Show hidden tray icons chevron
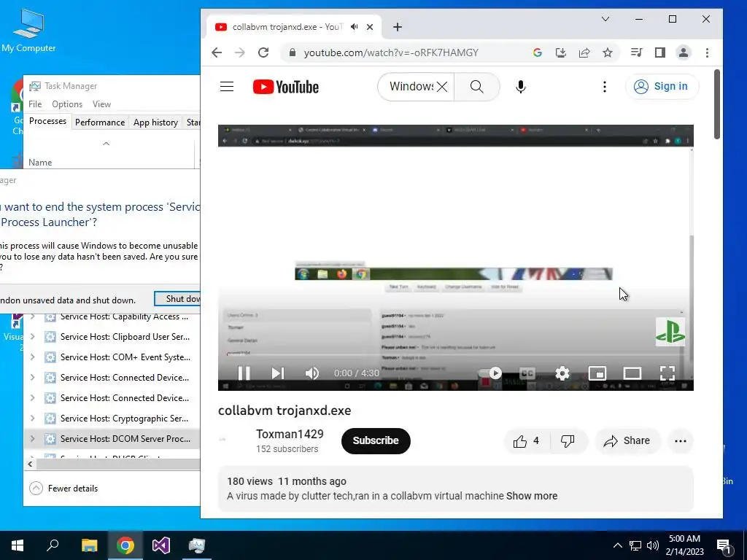The height and width of the screenshot is (560, 747). (617, 545)
